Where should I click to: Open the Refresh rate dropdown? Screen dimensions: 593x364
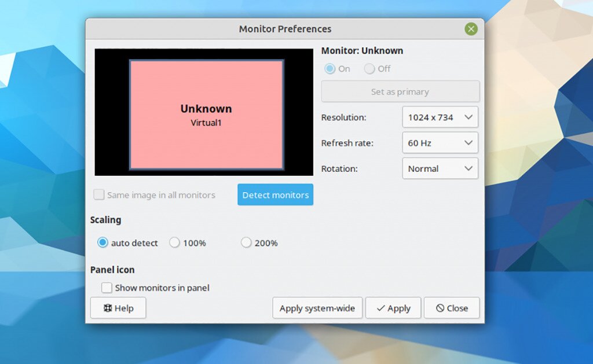click(x=440, y=143)
